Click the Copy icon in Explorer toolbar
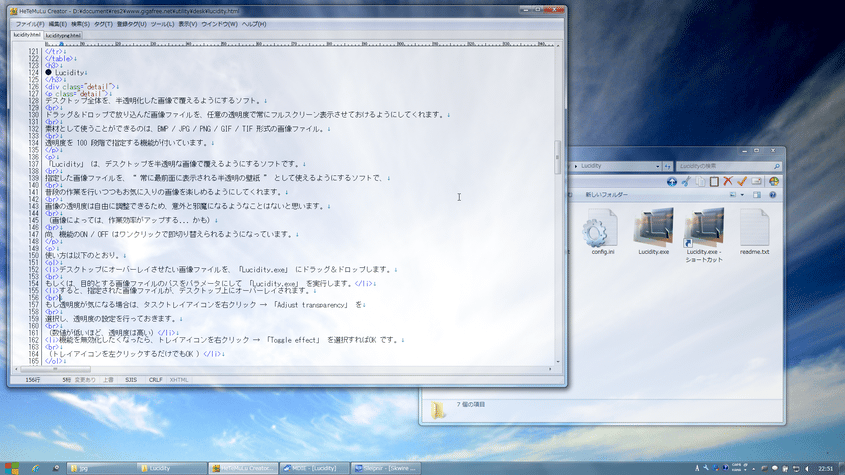Image resolution: width=845 pixels, height=475 pixels. (700, 182)
